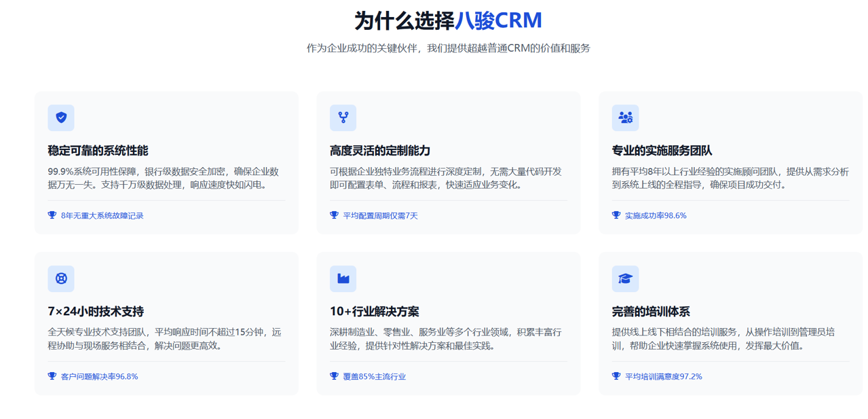
Task: Select the 高度灵活的定制能力 heading
Action: 380,151
